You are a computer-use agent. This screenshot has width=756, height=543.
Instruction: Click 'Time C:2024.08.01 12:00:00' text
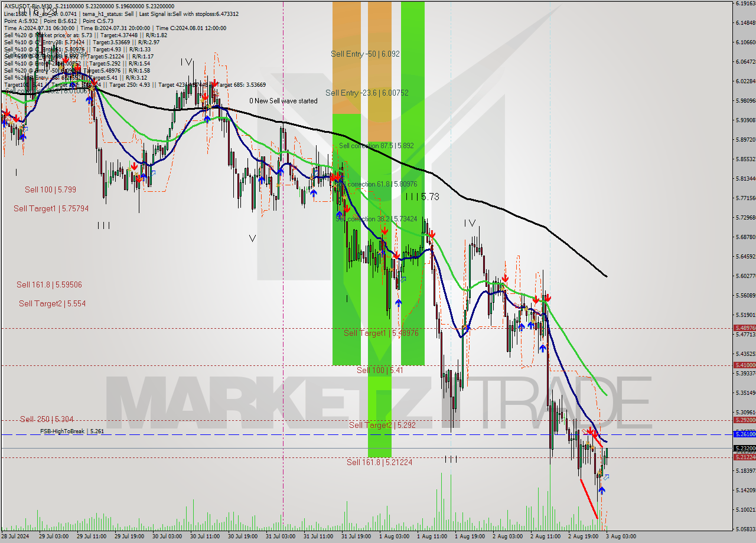[x=191, y=28]
